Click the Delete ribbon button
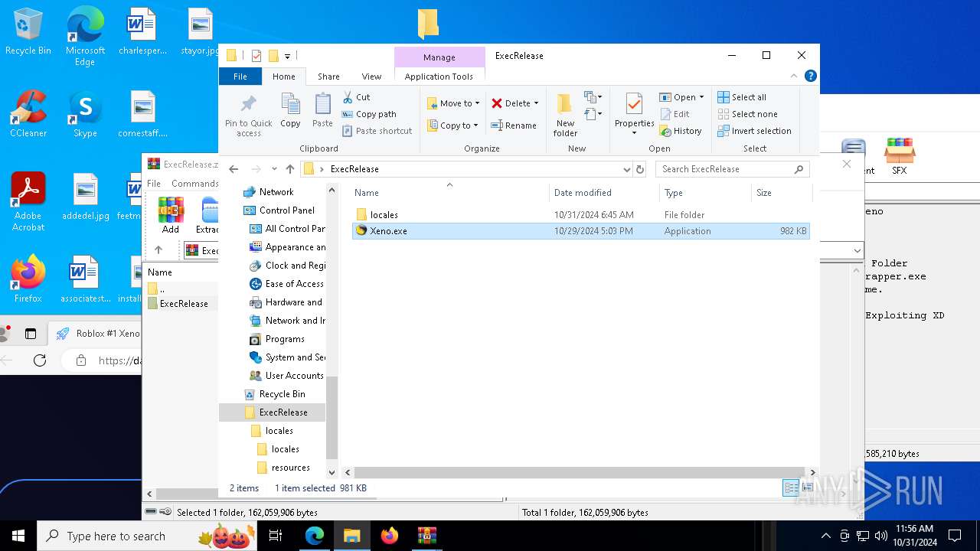980x551 pixels. click(514, 103)
